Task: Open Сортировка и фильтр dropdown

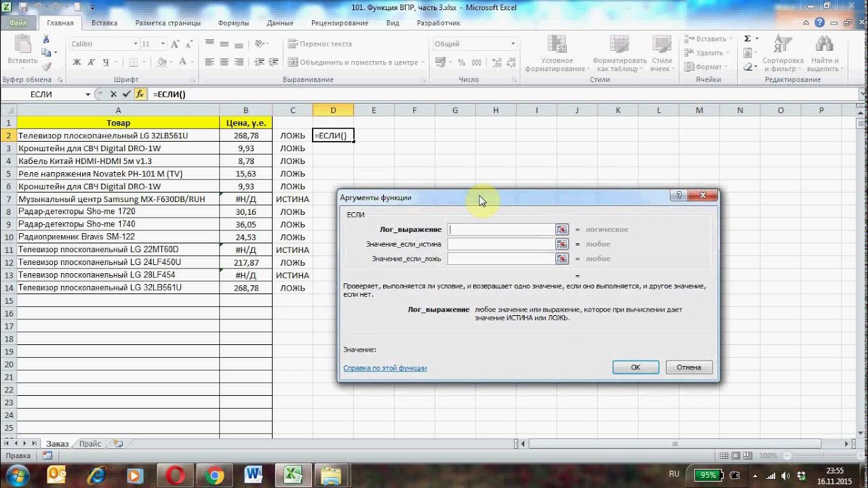Action: [x=783, y=54]
